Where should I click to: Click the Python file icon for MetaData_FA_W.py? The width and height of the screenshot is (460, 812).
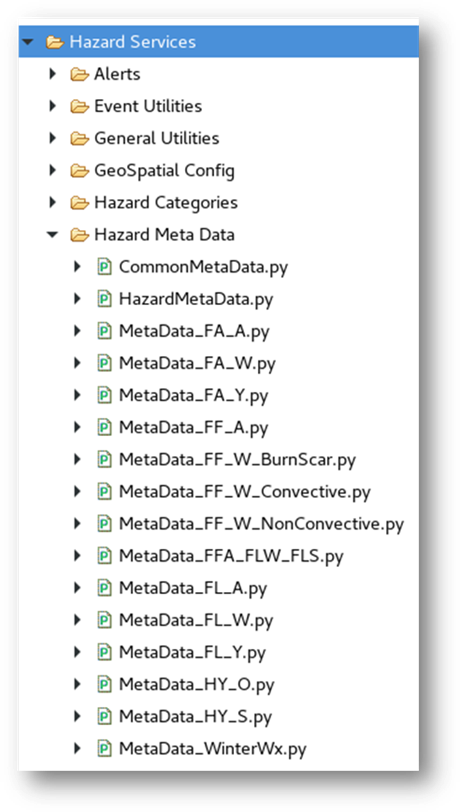[105, 364]
